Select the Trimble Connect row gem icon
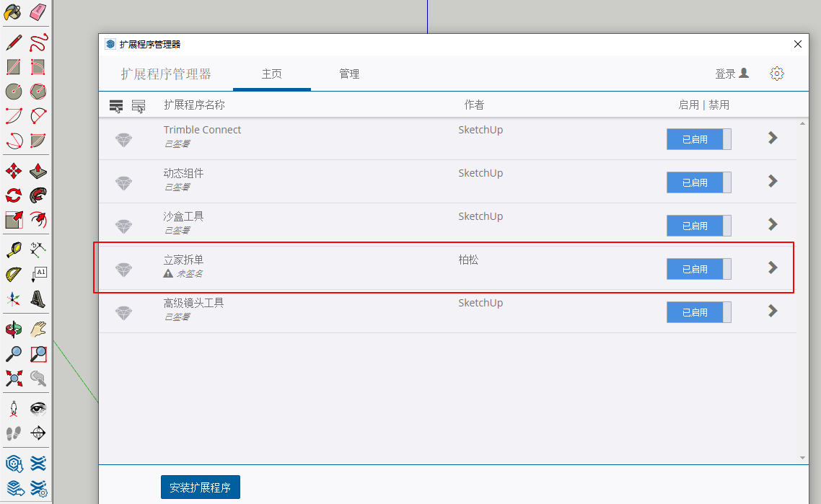This screenshot has width=821, height=504. [123, 140]
